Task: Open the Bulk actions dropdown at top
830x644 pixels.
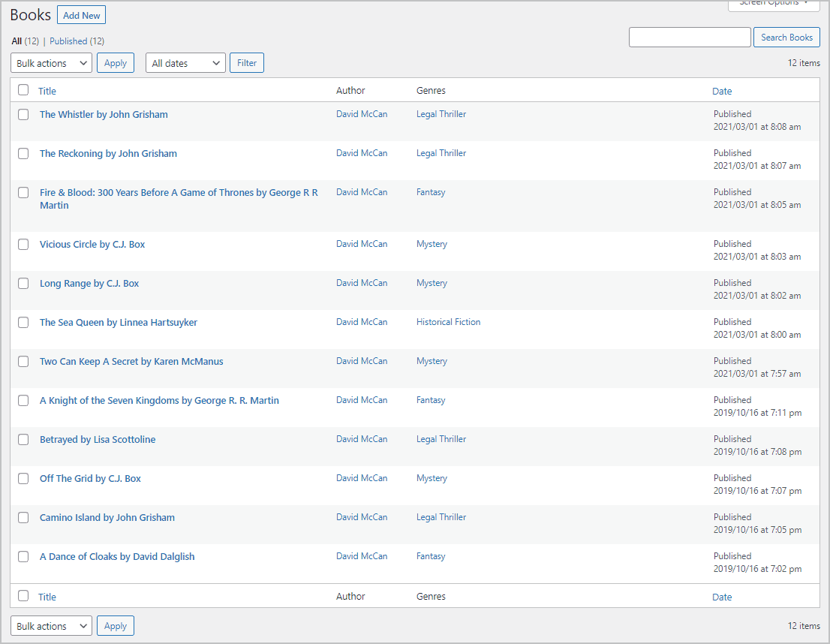Action: (50, 62)
